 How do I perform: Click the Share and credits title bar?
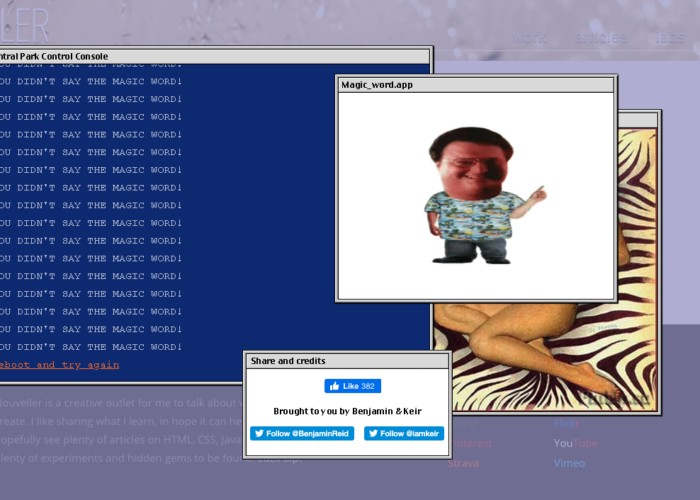347,361
